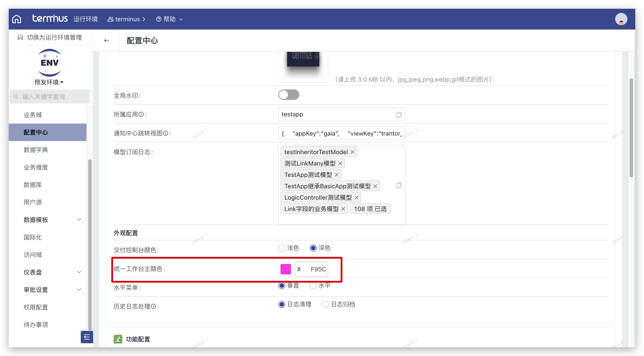Remove the LogicController测试模型 tag
The height and width of the screenshot is (356, 644).
coord(357,197)
